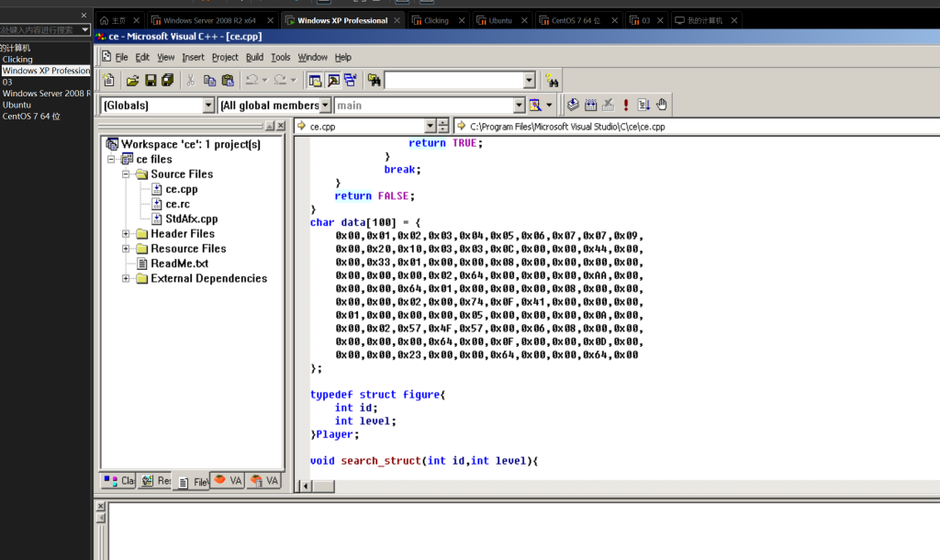Viewport: 940px width, 560px height.
Task: Click the Open file toolbar icon
Action: 132,81
